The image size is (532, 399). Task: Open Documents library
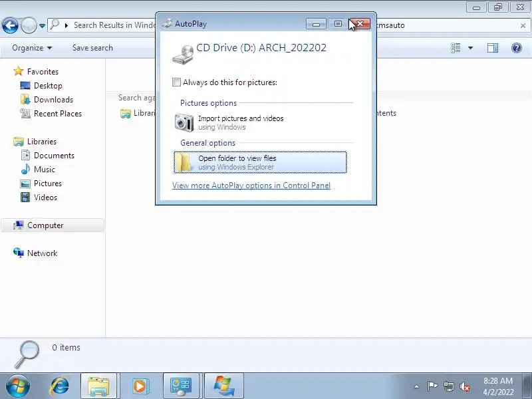point(54,156)
